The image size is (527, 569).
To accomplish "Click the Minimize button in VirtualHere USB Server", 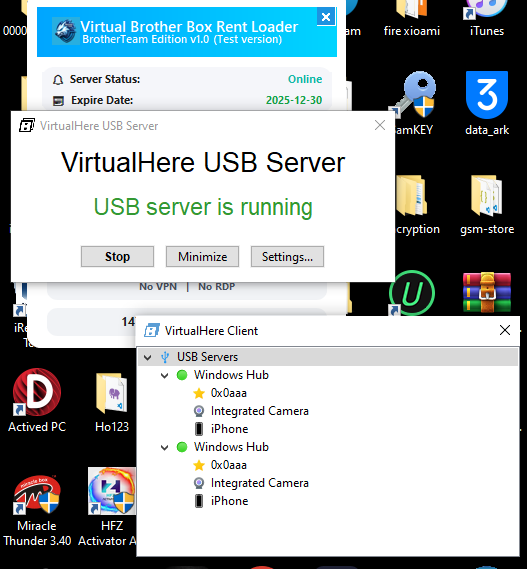I will [x=202, y=257].
